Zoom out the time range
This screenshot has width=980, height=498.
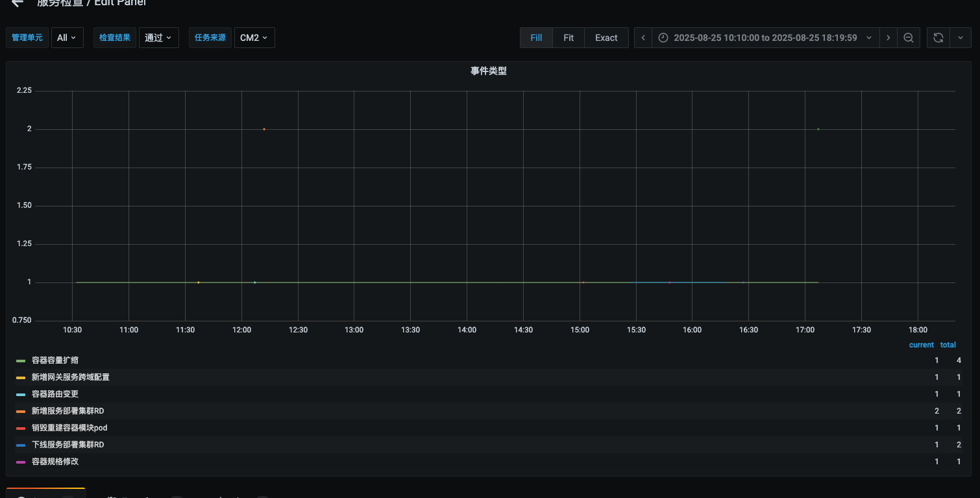click(909, 38)
